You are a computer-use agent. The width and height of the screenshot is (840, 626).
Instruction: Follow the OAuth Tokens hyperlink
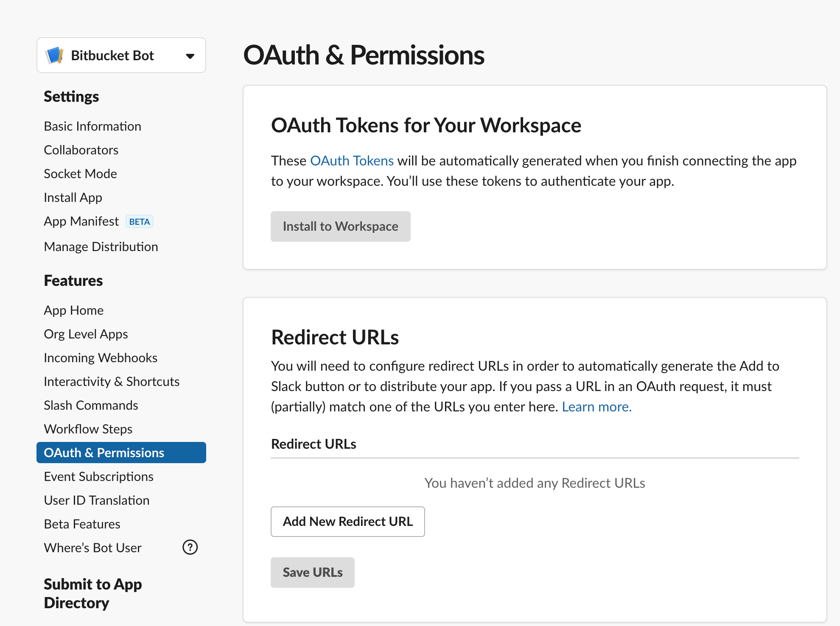[x=352, y=161]
